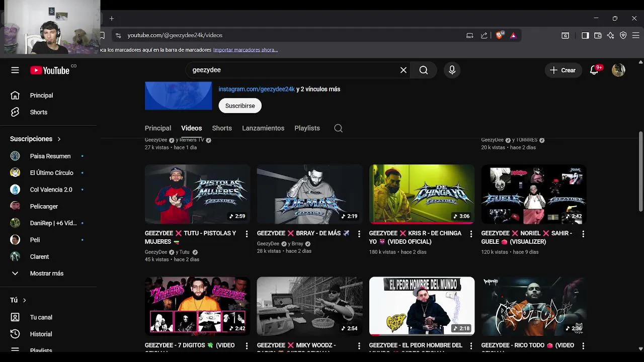The width and height of the screenshot is (644, 362).
Task: Expand the Suscripciones section chevron
Action: (59, 139)
